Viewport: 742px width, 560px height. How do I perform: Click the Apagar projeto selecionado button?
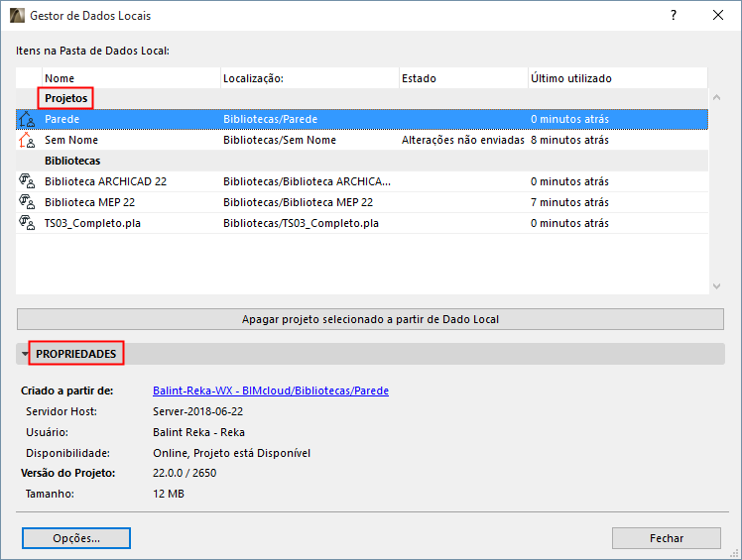[370, 319]
